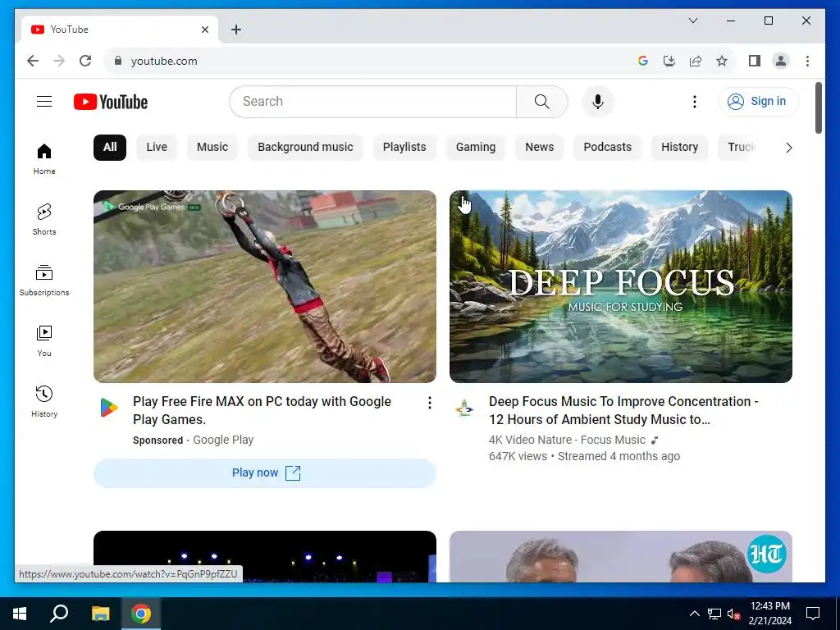Open the You section in sidebar
840x630 pixels.
[44, 340]
